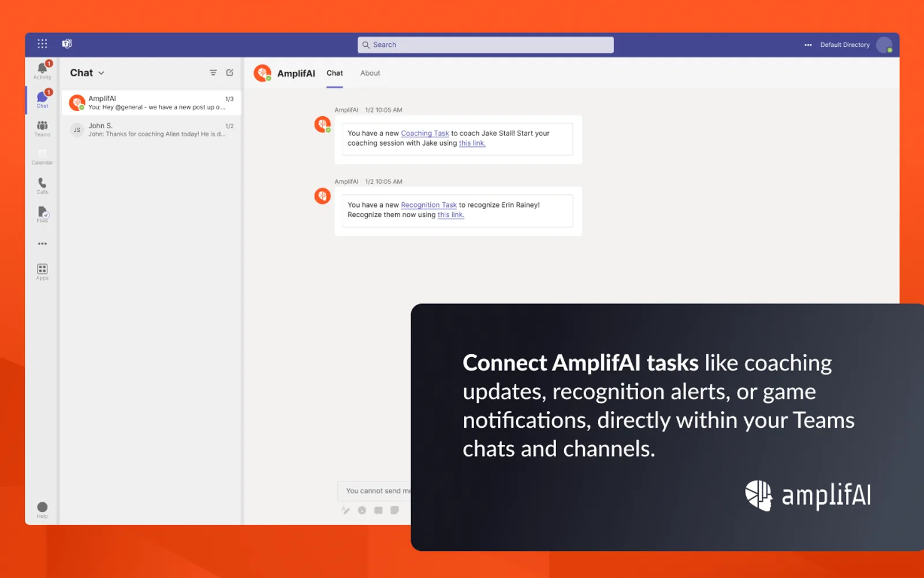Open Files in the sidebar
The width and height of the screenshot is (924, 578).
coord(42,214)
